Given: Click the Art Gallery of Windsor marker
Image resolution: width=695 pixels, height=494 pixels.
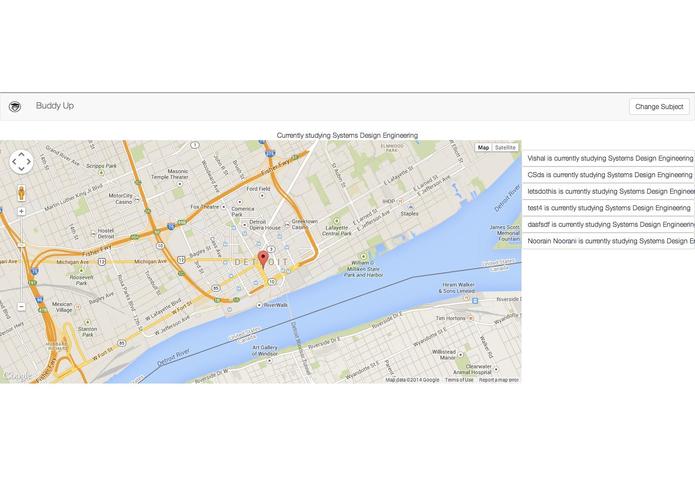Looking at the screenshot, I should click(x=269, y=361).
